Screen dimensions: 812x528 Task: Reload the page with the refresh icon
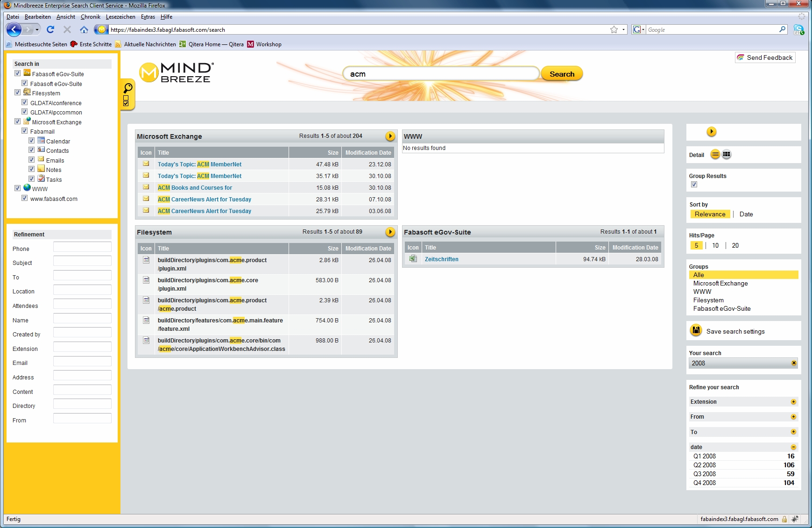click(x=50, y=29)
